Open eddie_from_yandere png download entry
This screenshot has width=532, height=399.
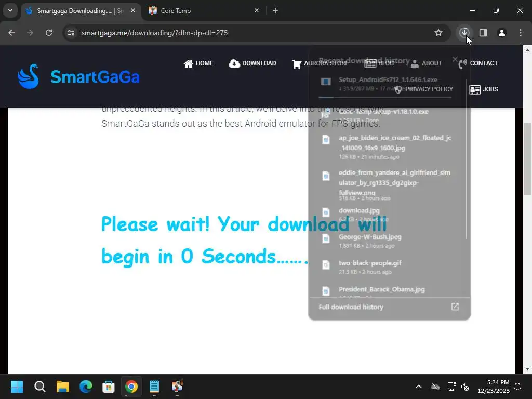point(387,185)
